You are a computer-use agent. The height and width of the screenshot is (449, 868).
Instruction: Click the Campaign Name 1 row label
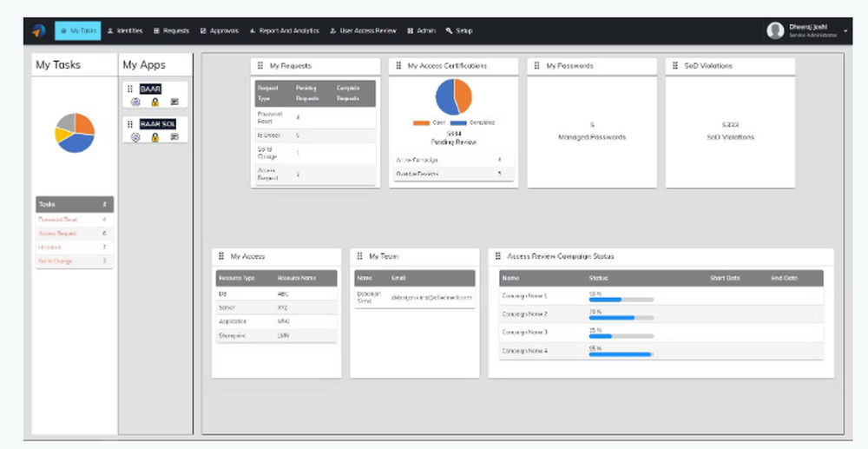(x=524, y=296)
